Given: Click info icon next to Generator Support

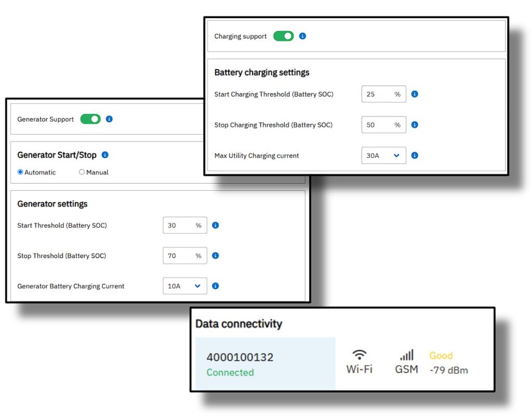Looking at the screenshot, I should click(x=109, y=119).
